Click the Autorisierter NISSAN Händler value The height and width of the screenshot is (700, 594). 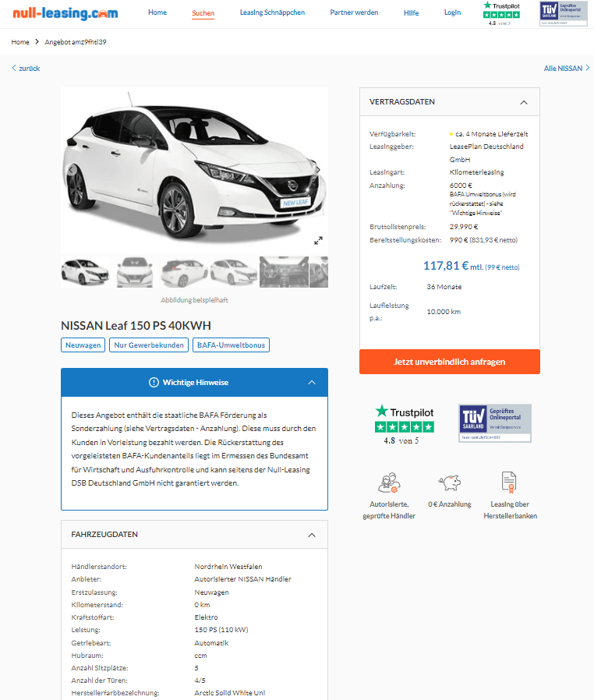242,579
